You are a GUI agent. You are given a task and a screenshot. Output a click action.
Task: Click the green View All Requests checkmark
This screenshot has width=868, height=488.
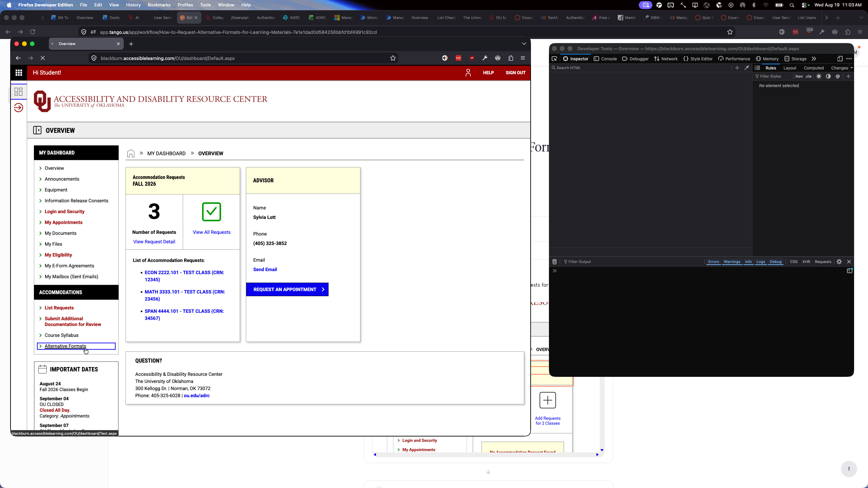click(212, 212)
